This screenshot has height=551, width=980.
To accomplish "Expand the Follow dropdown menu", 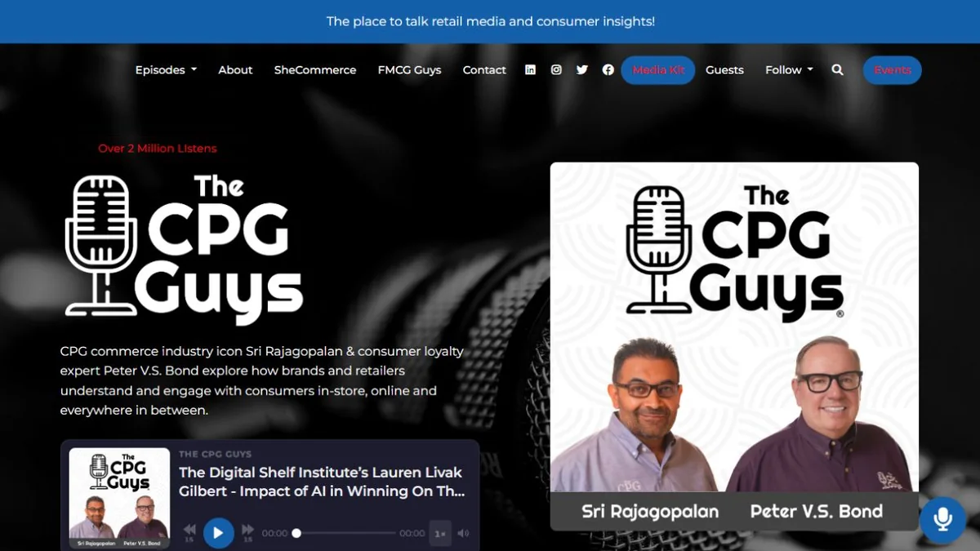I will tap(789, 70).
